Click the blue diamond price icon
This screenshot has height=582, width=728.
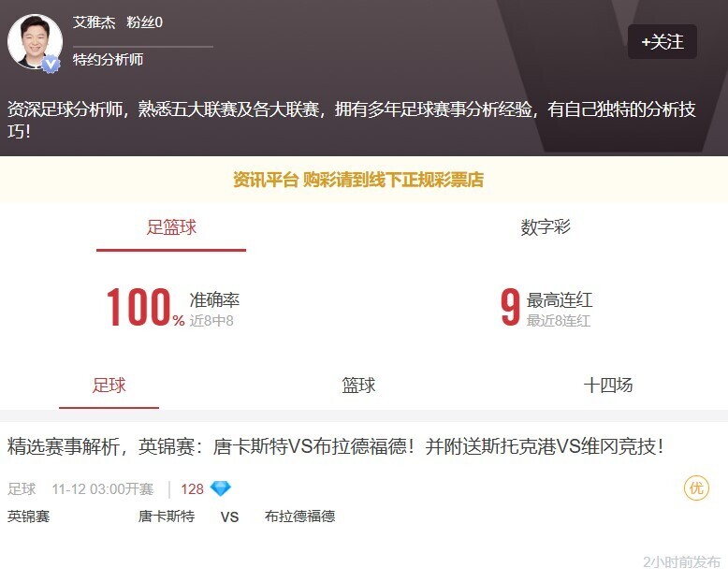coord(220,488)
